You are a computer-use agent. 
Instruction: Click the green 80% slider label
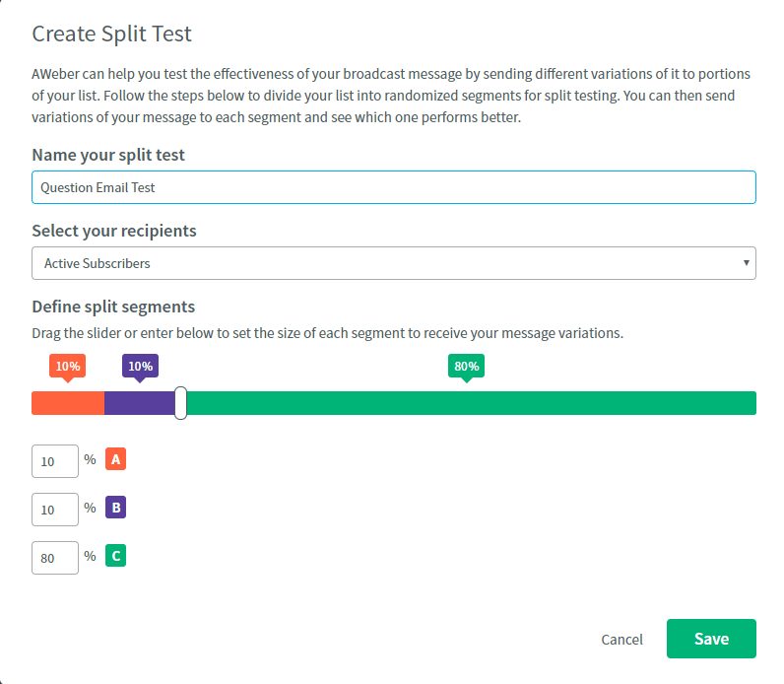click(467, 367)
